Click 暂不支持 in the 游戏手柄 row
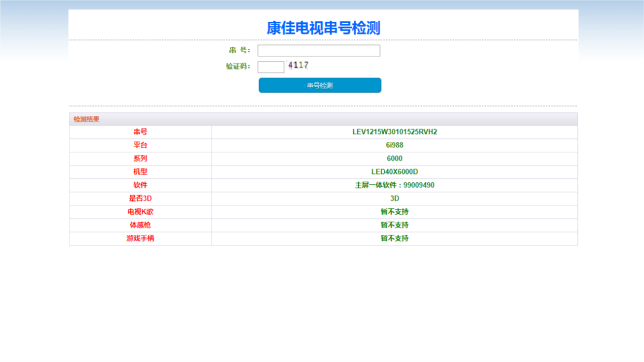 tap(395, 238)
